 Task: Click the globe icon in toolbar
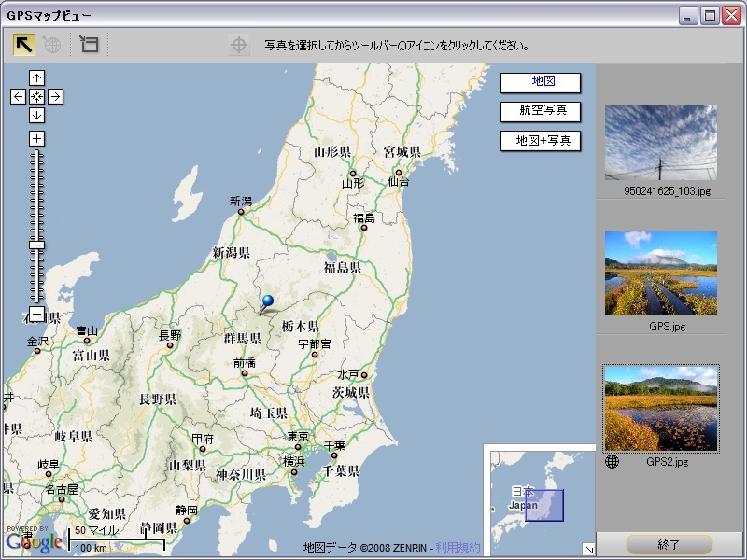click(52, 45)
